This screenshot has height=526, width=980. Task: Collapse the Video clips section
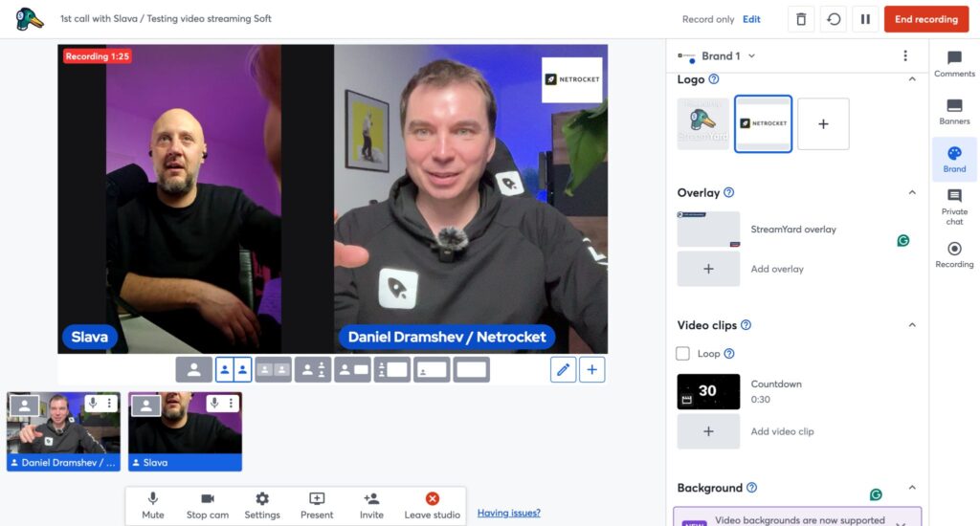coord(912,325)
